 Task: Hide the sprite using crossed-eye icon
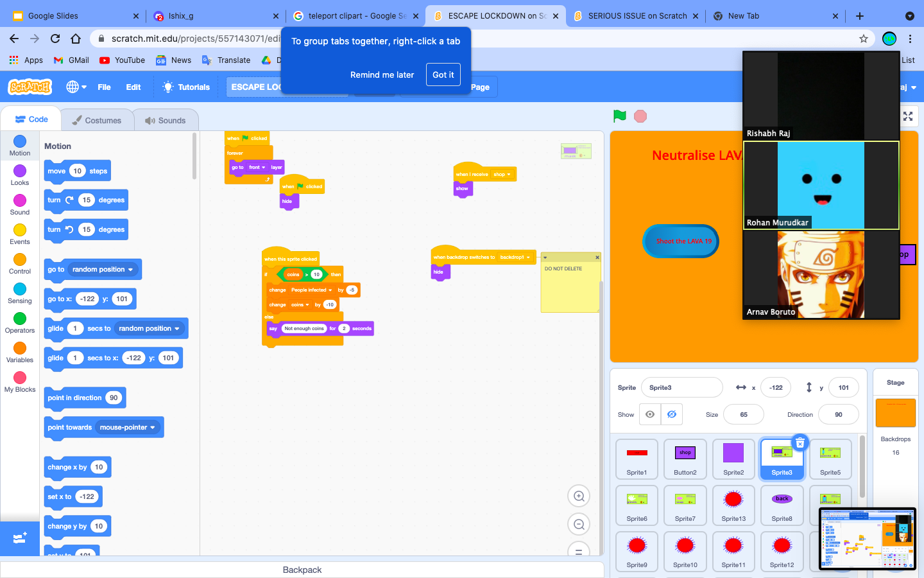[x=672, y=414]
